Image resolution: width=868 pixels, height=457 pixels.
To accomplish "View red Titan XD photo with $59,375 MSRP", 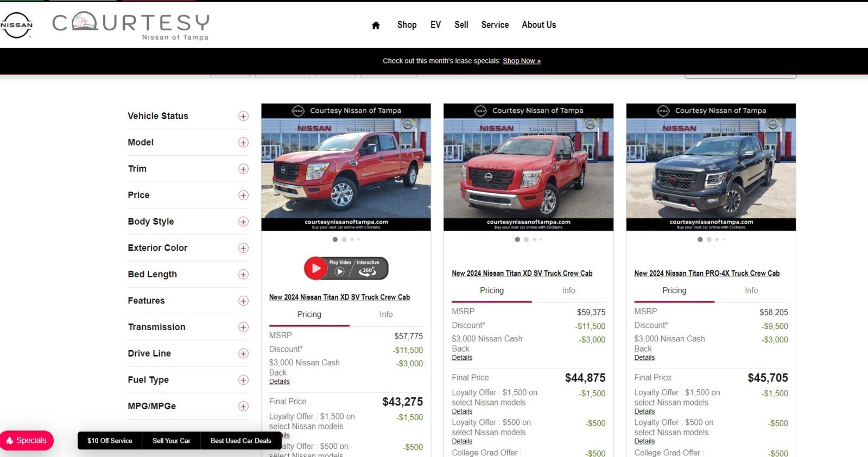I will pos(528,167).
